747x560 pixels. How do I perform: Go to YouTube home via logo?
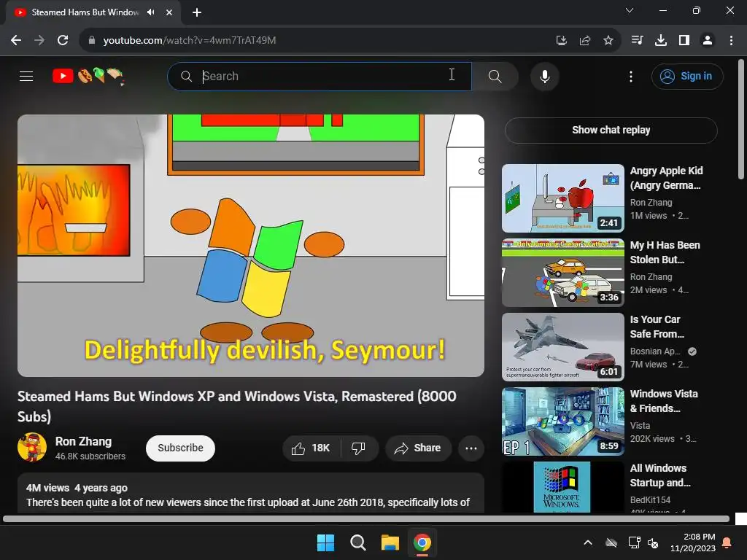(88, 76)
